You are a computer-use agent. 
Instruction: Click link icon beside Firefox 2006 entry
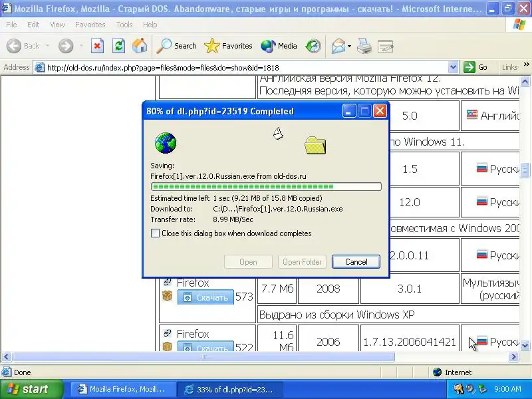click(168, 333)
